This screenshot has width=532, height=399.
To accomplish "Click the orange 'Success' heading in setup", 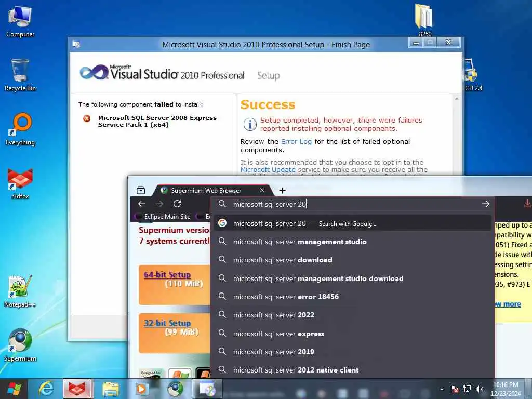I will pyautogui.click(x=268, y=104).
